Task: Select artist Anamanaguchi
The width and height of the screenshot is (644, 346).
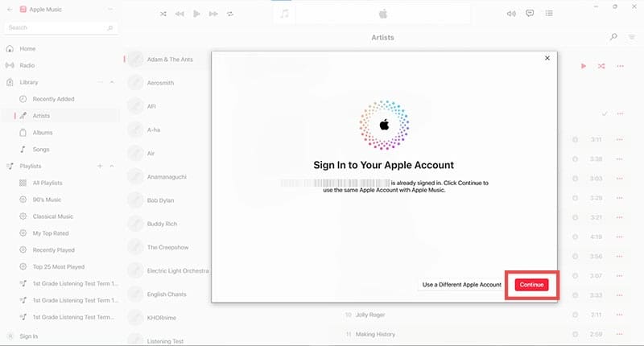Action: [167, 177]
